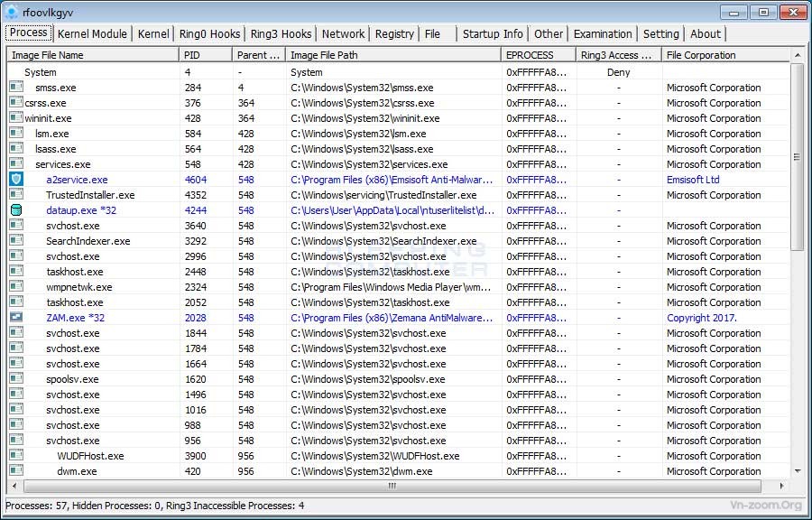Select the WUDFHost.exe process icon
The height and width of the screenshot is (520, 812).
click(15, 455)
